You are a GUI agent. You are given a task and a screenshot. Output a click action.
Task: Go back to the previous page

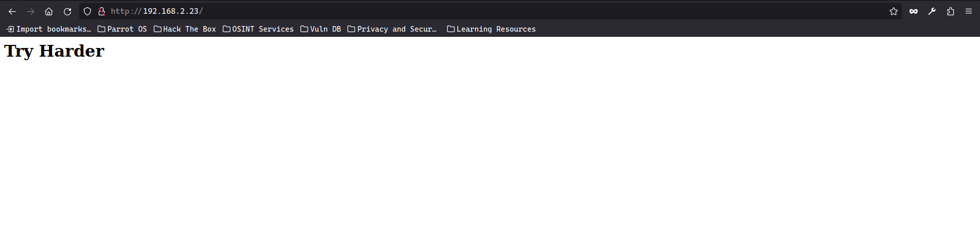click(12, 11)
